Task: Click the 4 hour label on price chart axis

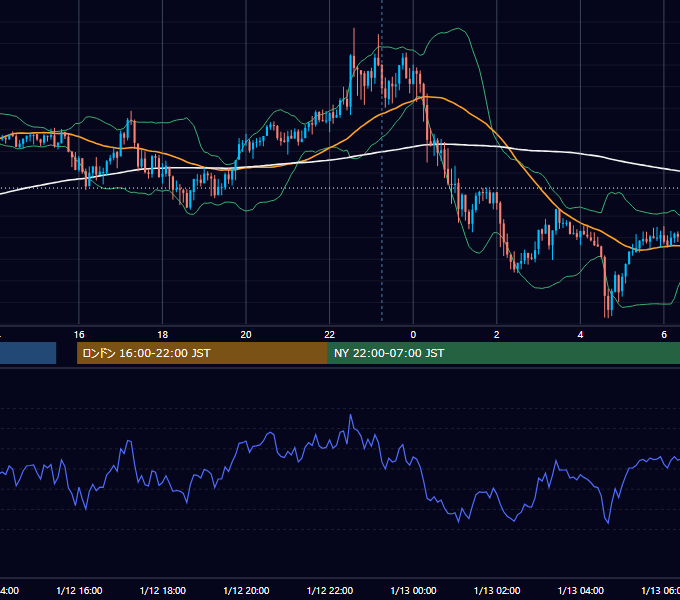Action: [x=580, y=335]
